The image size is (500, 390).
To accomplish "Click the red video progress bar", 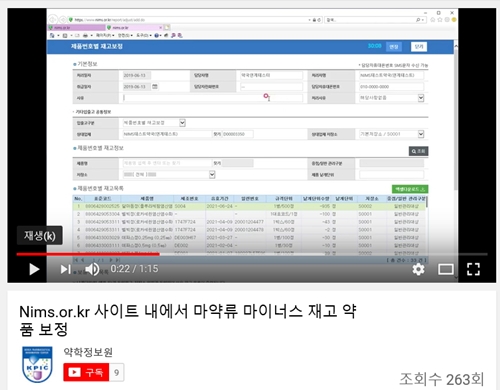I will pyautogui.click(x=88, y=254).
